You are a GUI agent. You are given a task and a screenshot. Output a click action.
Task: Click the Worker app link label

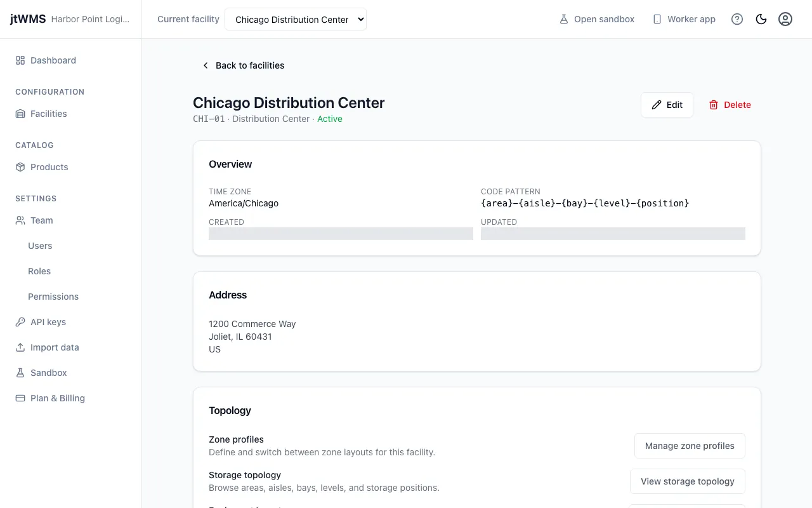pyautogui.click(x=691, y=19)
